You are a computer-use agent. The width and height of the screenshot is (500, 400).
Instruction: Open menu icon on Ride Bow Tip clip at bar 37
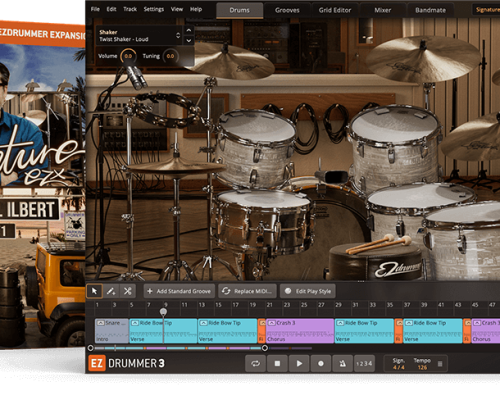(409, 323)
